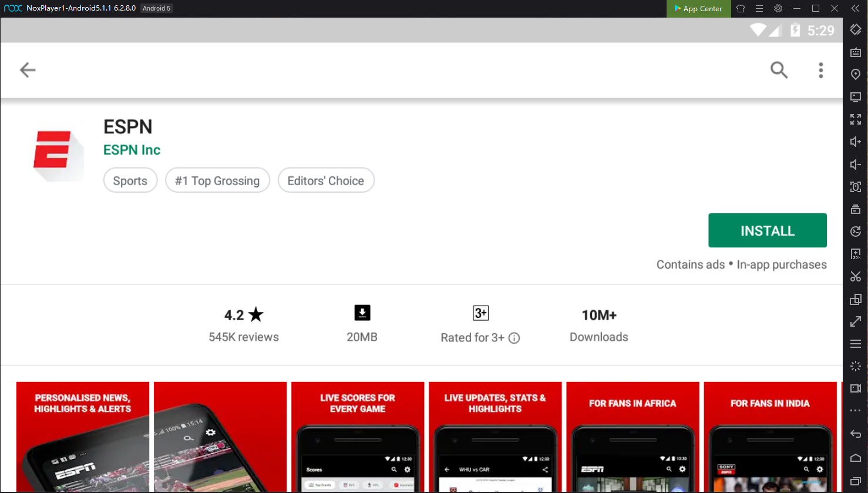Image resolution: width=868 pixels, height=493 pixels.
Task: Open video recorder in Nox sidebar
Action: point(856,388)
